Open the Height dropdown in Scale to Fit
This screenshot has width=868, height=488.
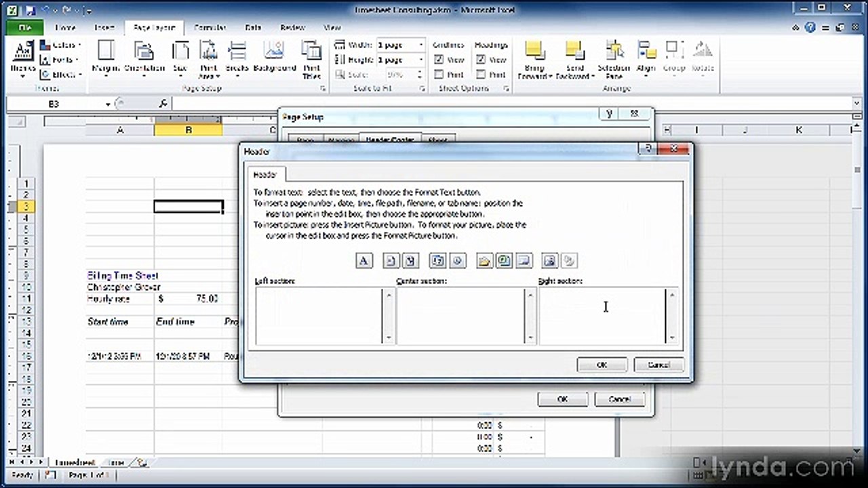420,60
